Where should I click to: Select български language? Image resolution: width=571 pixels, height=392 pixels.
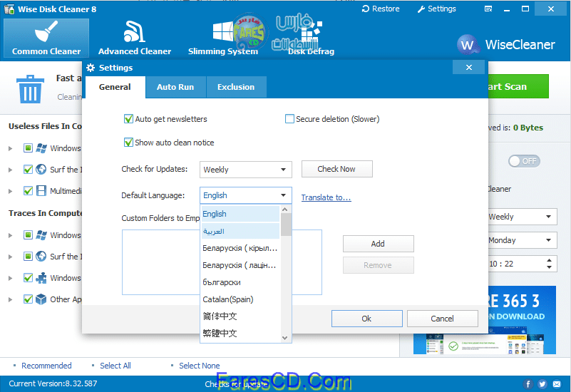(241, 282)
